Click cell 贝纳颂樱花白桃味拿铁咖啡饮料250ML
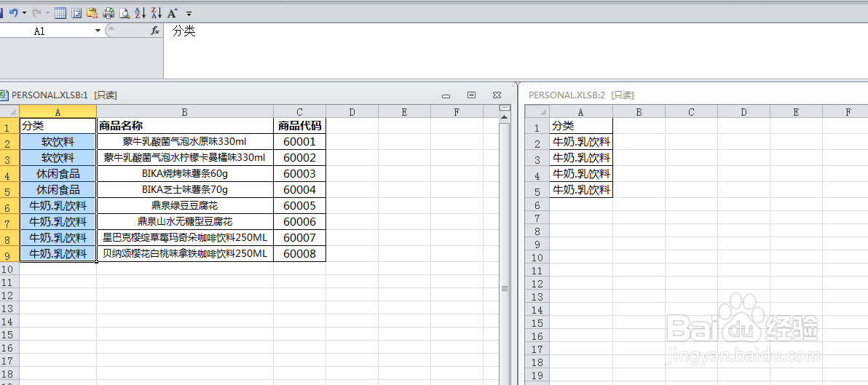868x385 pixels. (185, 254)
